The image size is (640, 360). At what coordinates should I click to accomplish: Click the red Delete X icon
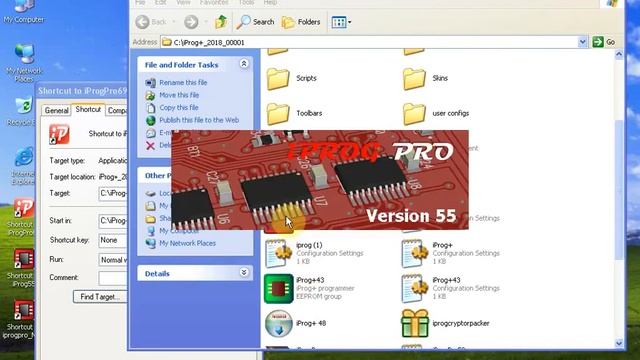(151, 145)
